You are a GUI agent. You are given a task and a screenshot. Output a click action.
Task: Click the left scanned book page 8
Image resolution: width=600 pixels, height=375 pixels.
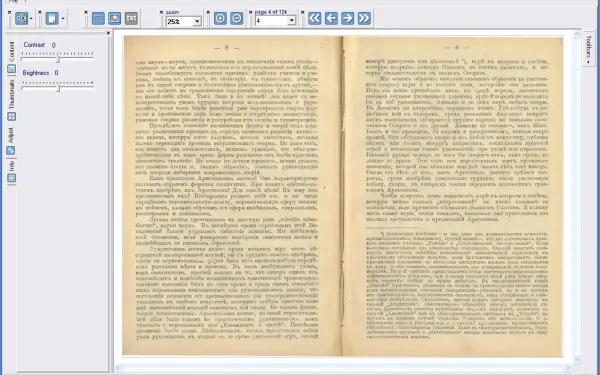coord(233,196)
